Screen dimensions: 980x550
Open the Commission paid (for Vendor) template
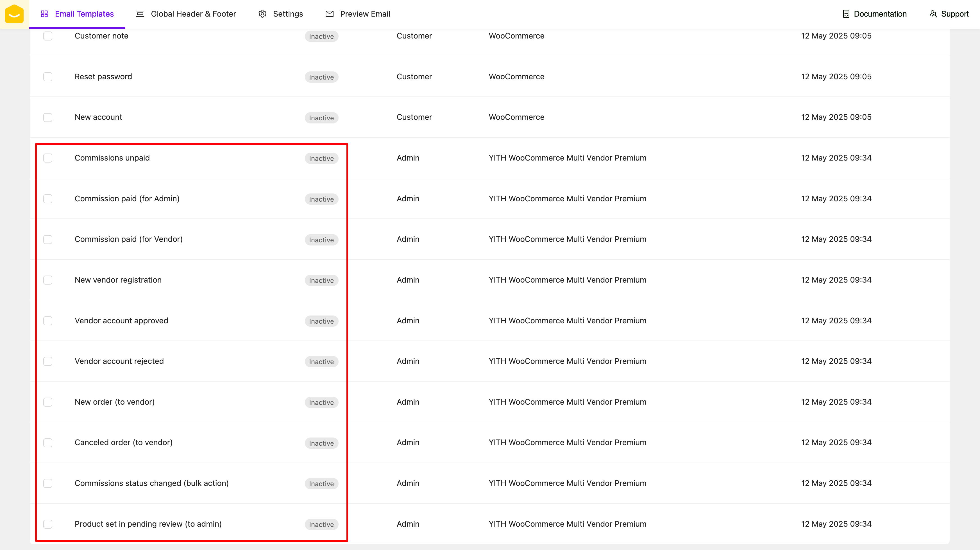tap(129, 239)
